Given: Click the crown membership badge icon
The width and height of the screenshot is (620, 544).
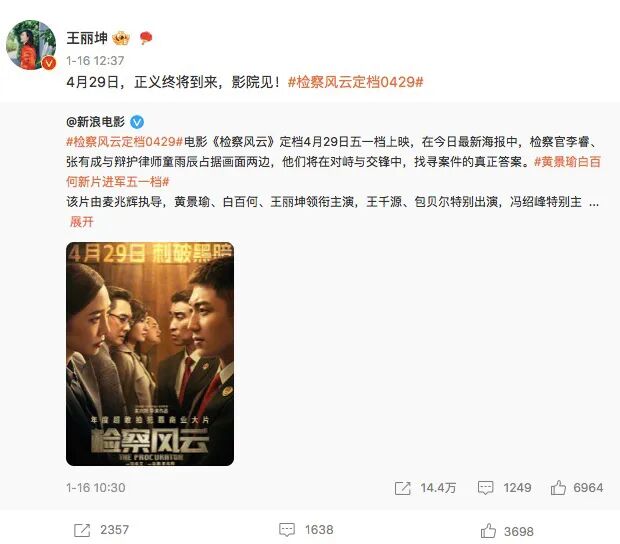Looking at the screenshot, I should click(121, 38).
